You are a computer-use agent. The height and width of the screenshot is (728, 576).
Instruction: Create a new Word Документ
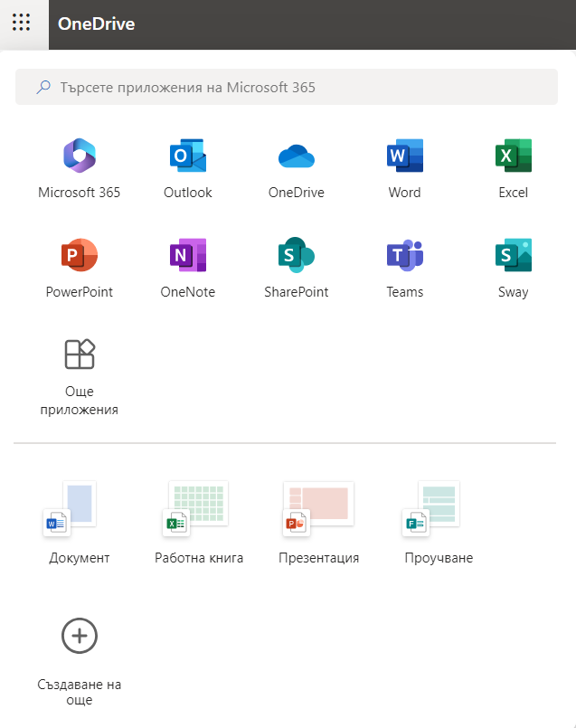coord(80,523)
